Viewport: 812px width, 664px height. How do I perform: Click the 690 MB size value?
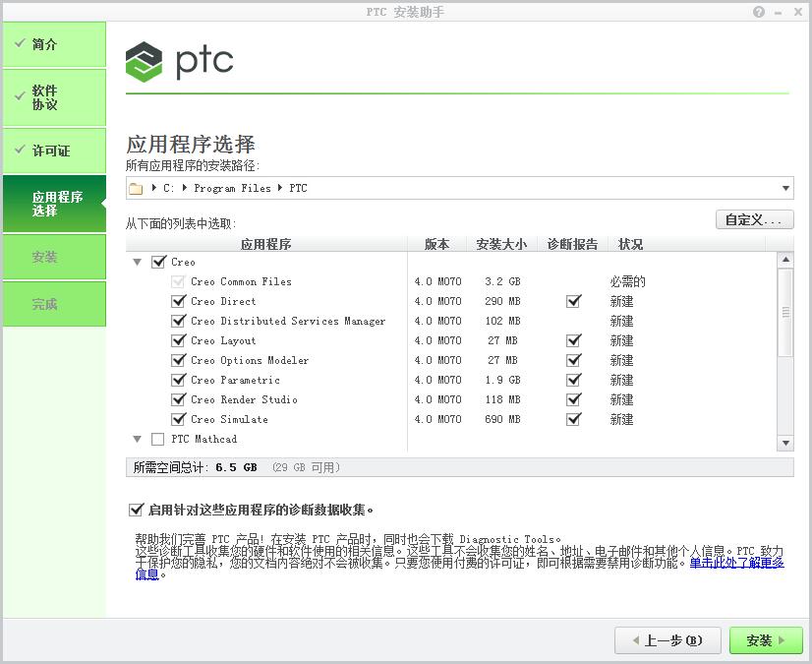coord(502,419)
